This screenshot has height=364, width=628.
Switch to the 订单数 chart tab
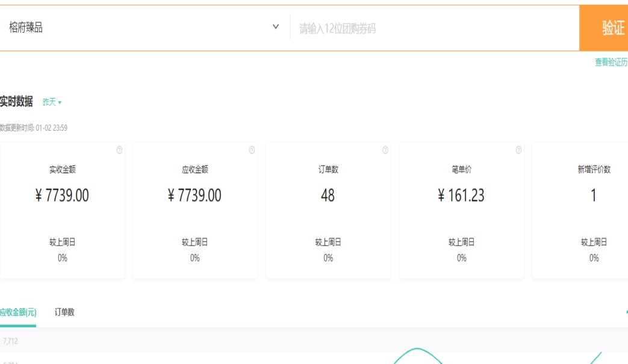64,312
